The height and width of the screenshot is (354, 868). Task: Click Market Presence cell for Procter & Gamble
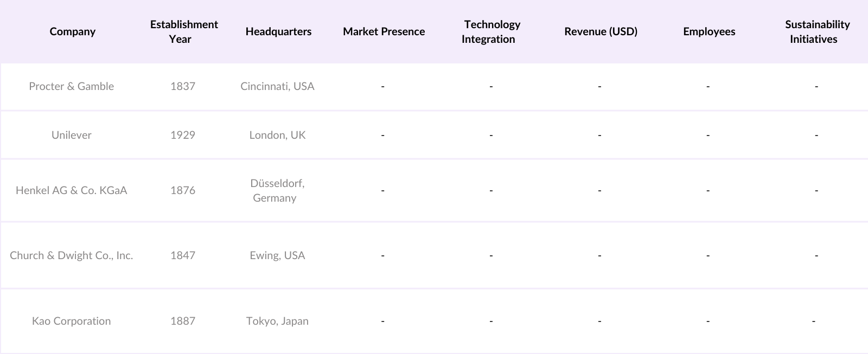[383, 86]
